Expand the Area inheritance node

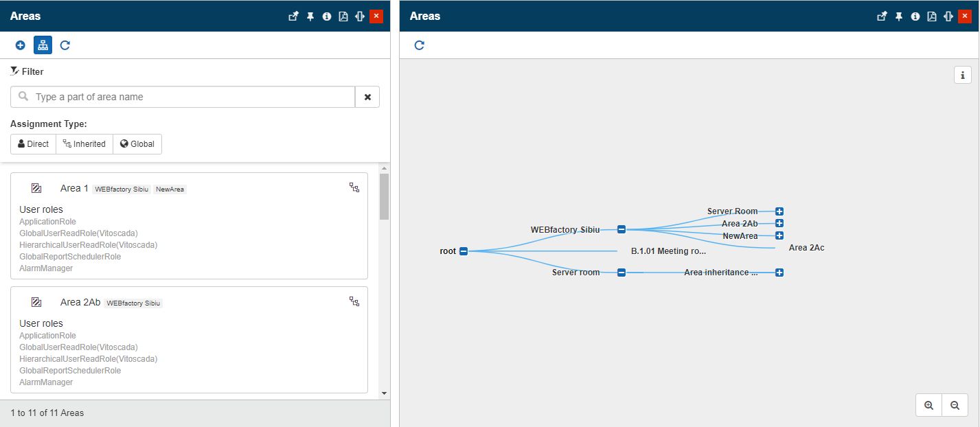[779, 273]
